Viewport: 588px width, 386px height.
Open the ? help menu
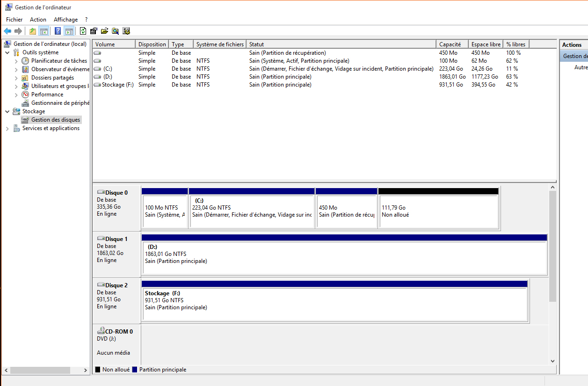pos(86,20)
